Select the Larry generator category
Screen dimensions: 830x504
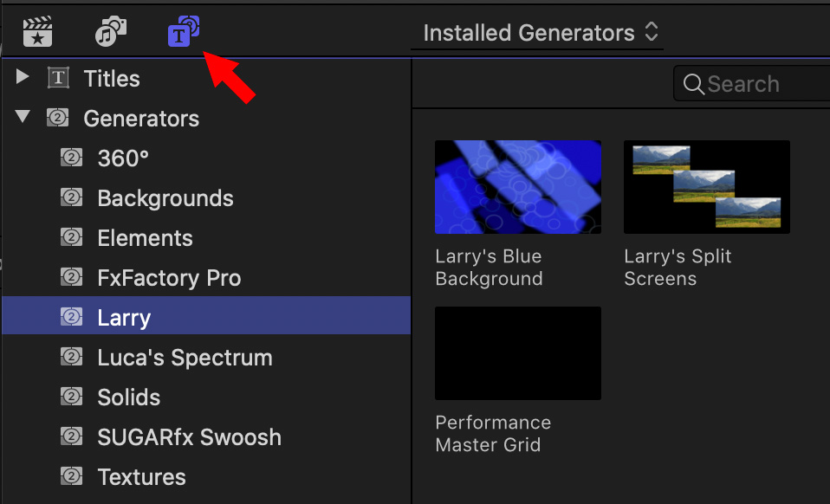206,316
